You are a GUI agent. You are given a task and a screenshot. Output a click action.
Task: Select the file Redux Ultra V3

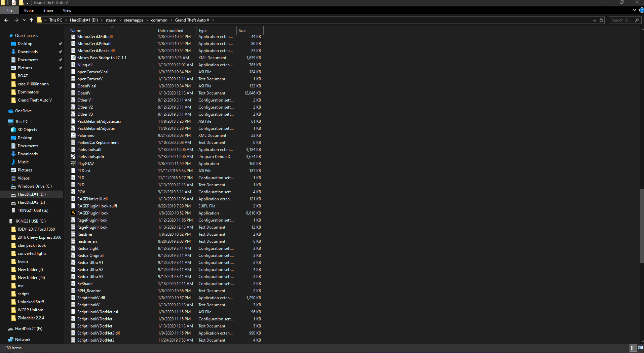pyautogui.click(x=90, y=277)
